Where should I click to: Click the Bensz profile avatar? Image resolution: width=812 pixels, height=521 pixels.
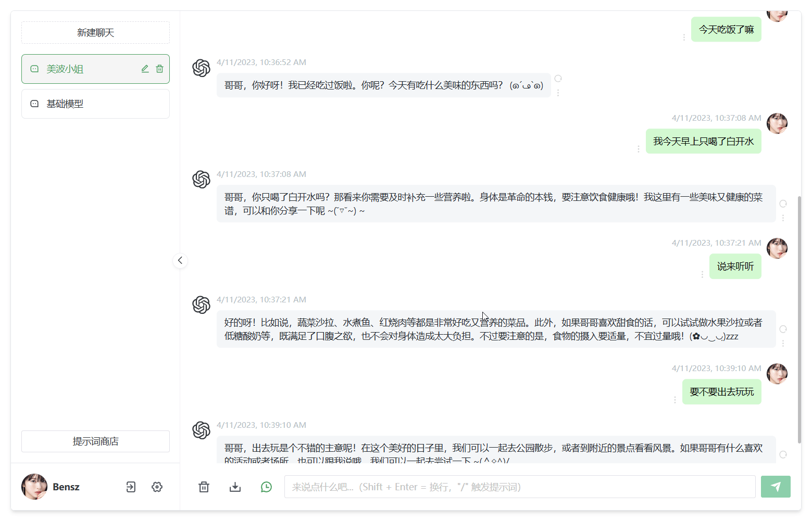[x=34, y=487]
